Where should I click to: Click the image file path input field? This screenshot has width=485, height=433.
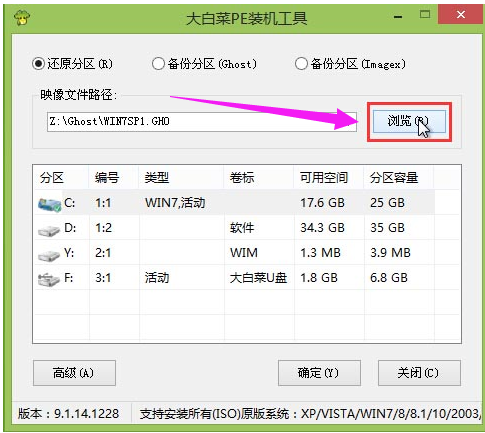(202, 121)
